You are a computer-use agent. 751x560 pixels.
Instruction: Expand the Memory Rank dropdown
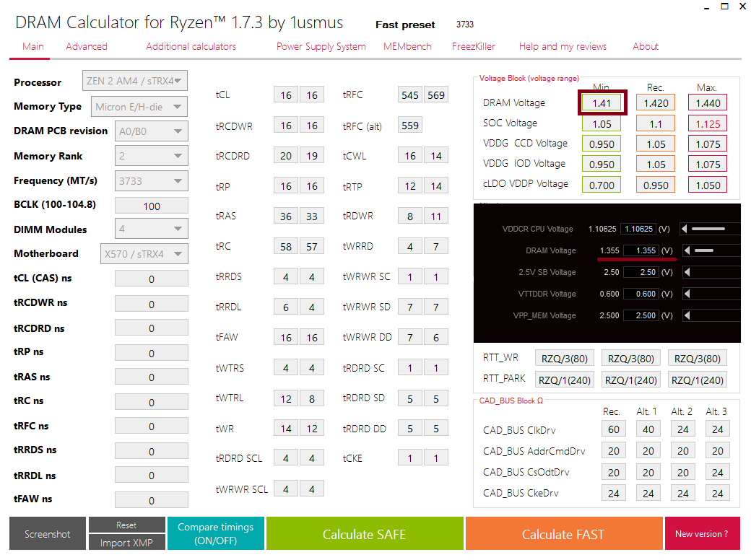coord(152,156)
